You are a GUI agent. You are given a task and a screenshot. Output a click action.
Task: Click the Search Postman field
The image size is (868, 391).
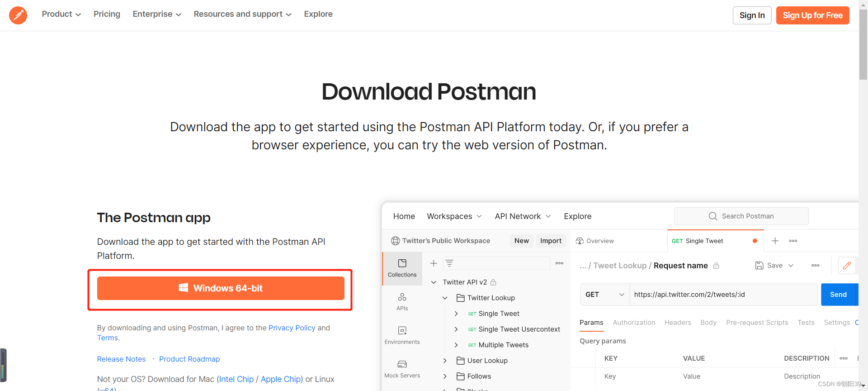pyautogui.click(x=741, y=216)
